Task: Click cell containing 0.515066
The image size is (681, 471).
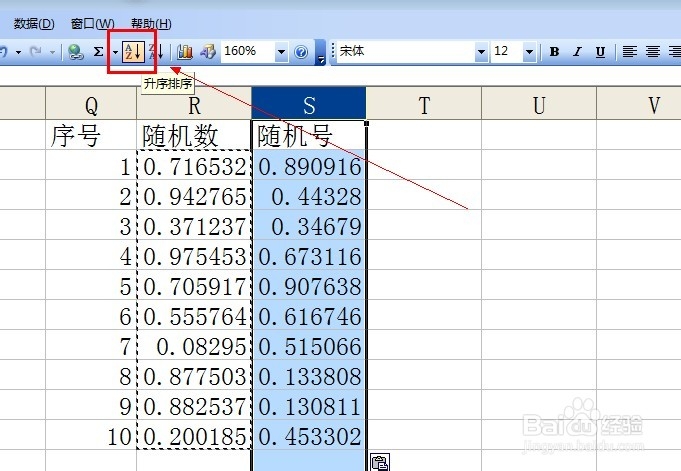Action: click(x=309, y=345)
